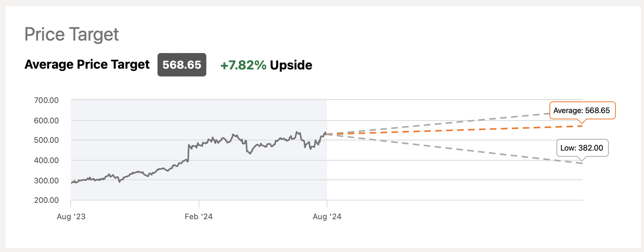This screenshot has height=252, width=644.
Task: Click the orange dashed average forecast line
Action: [x=453, y=130]
